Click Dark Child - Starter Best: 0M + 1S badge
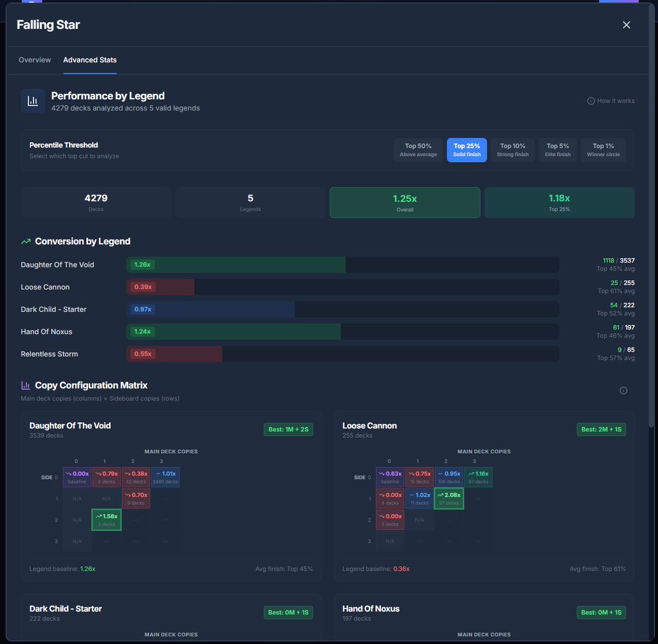 click(x=288, y=612)
